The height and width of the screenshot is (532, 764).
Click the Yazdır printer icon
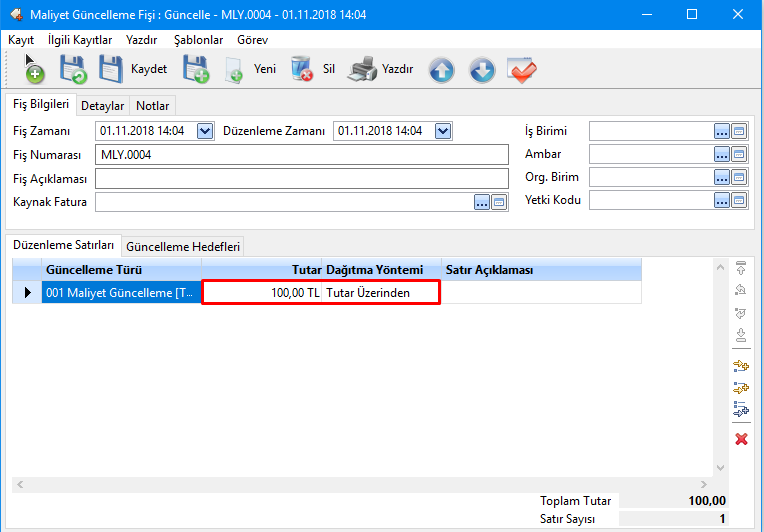pyautogui.click(x=360, y=69)
